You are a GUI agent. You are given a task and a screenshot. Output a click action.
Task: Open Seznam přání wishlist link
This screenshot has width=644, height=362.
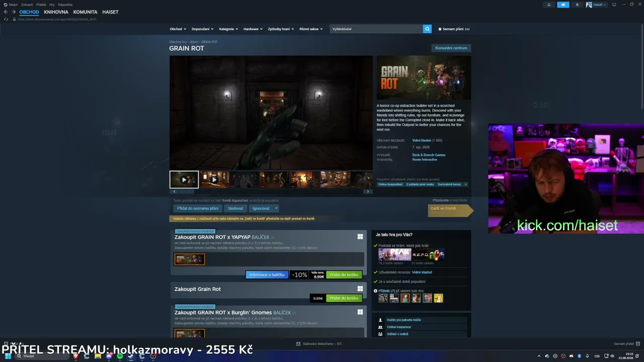(454, 29)
